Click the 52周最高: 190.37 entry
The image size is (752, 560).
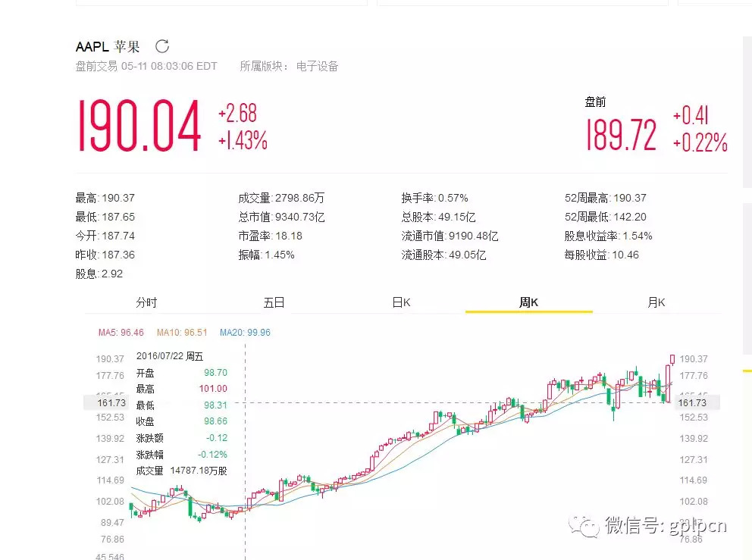click(606, 198)
